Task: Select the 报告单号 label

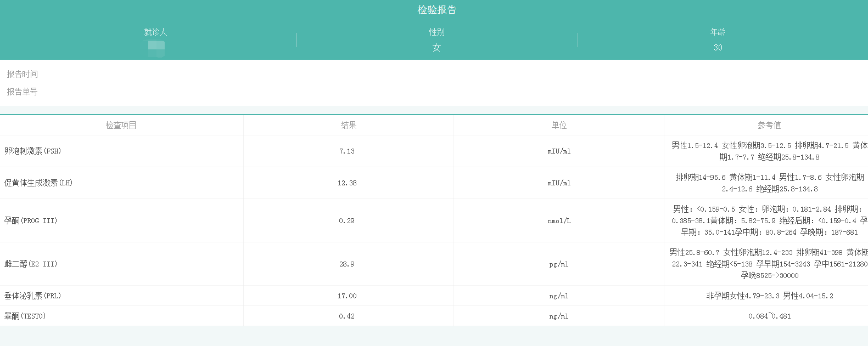Action: point(23,92)
